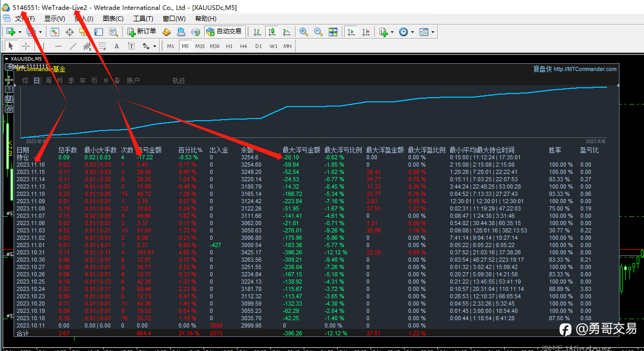The image size is (644, 351).
Task: Open the 窗口(W) menu
Action: pyautogui.click(x=173, y=18)
